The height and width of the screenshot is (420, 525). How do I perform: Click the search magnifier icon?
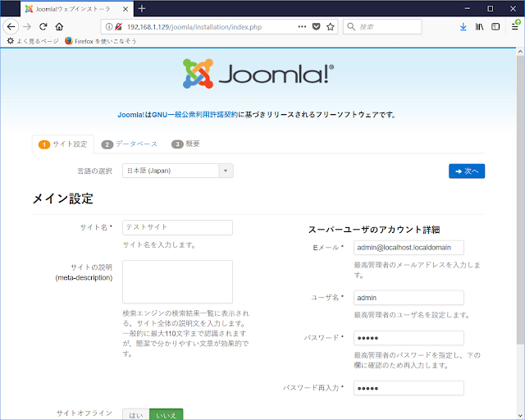351,27
